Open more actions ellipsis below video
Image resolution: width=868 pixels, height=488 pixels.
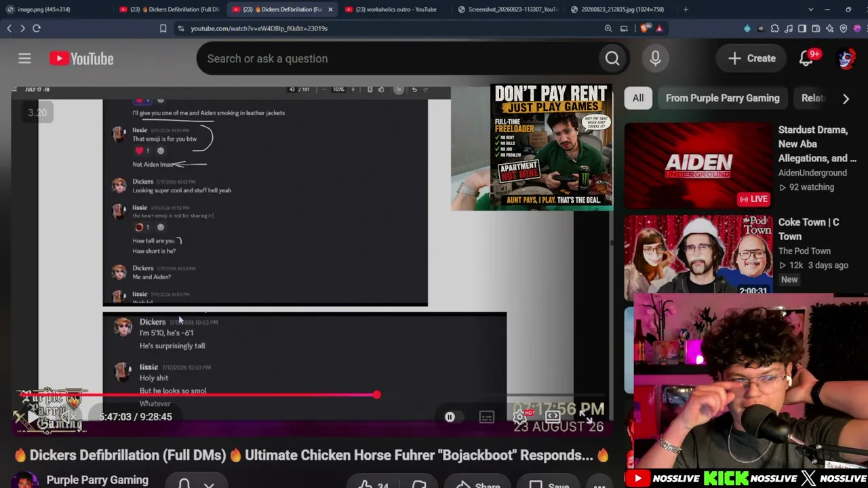(599, 485)
